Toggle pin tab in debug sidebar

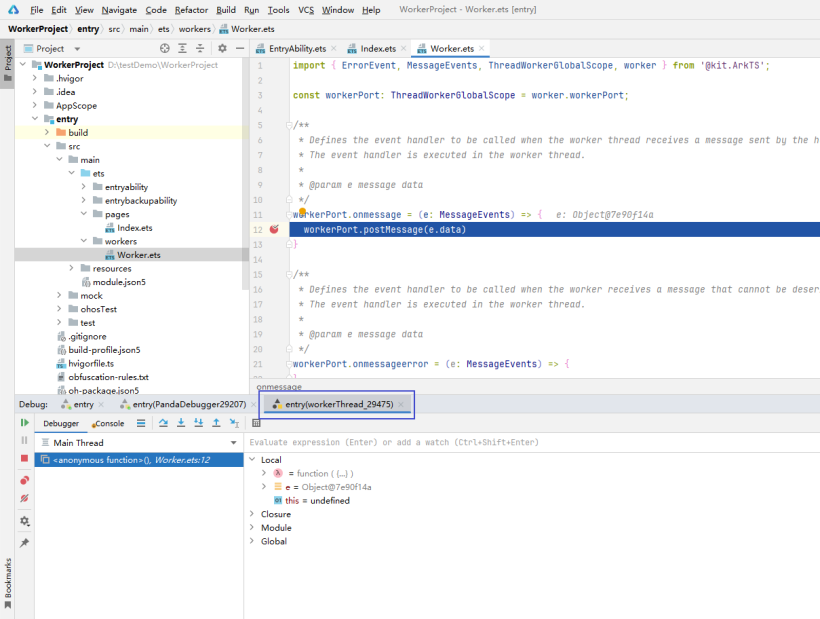[25, 542]
